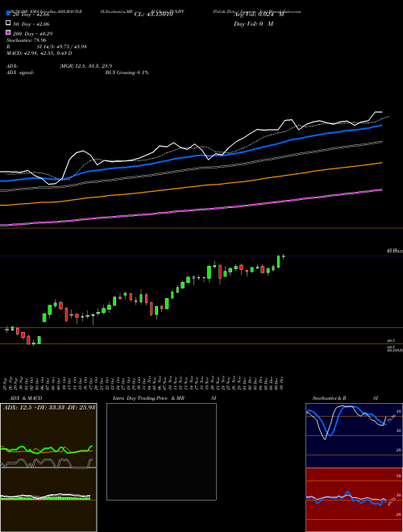
Task: Select the '50 Day - 42.06' legend text
Action: click(31, 24)
